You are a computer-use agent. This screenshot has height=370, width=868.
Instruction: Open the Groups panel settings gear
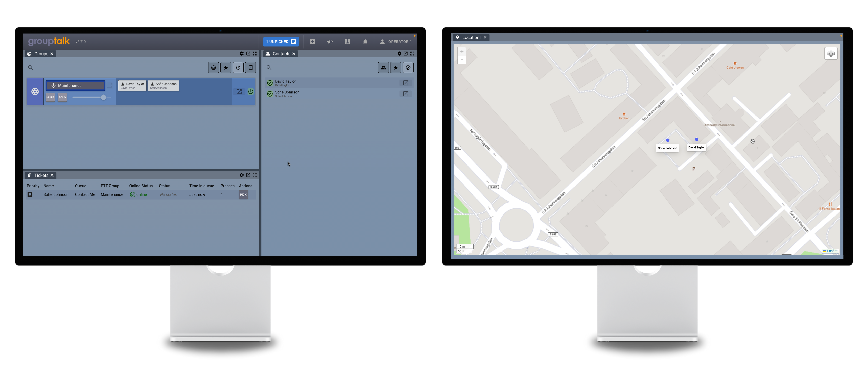242,53
